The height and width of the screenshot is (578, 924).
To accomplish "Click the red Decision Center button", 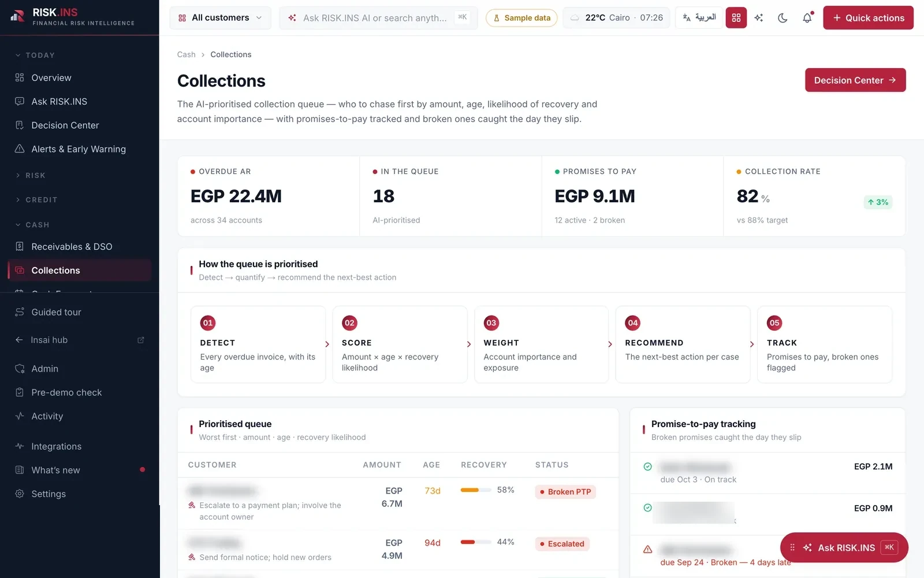I will tap(855, 80).
